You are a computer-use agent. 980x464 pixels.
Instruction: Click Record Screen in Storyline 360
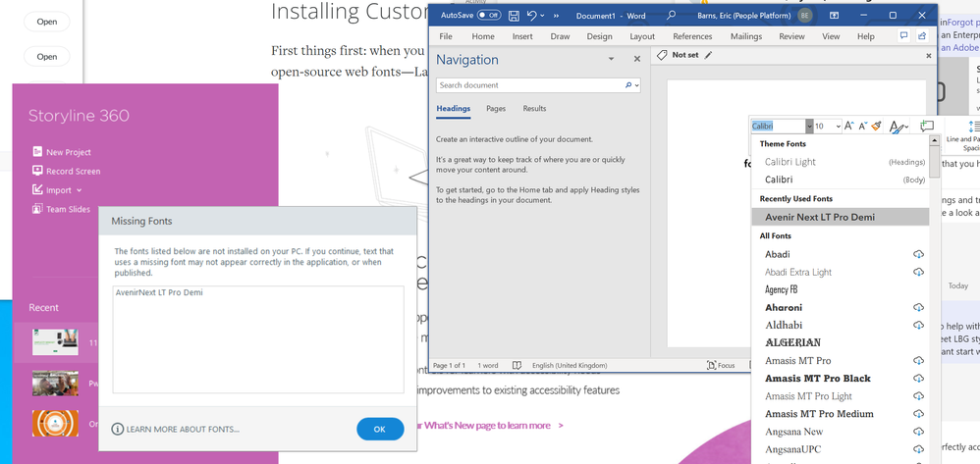coord(66,171)
